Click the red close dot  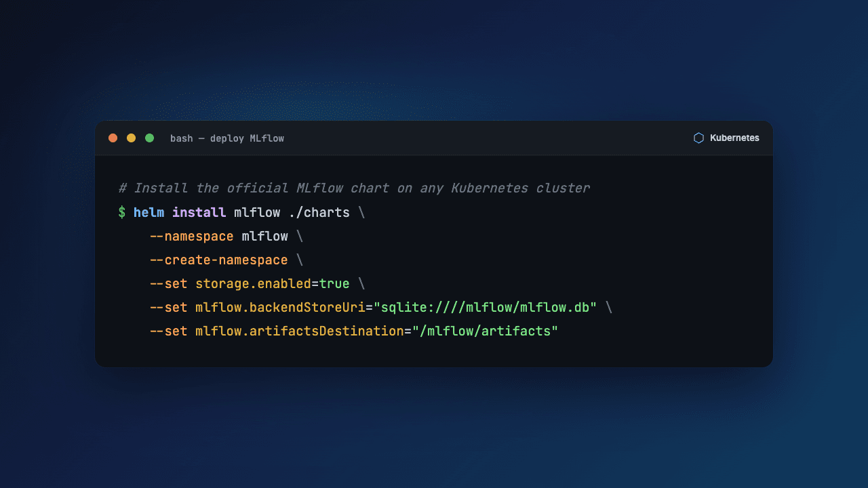click(113, 138)
